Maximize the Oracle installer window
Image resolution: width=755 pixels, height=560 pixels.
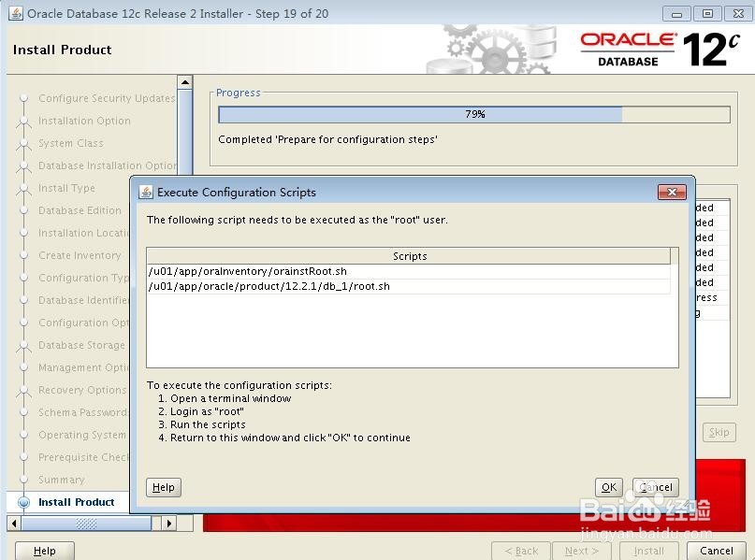(x=707, y=13)
